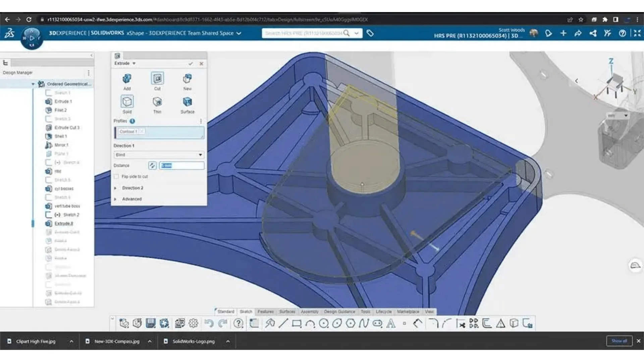
Task: Open Design Manager three-dot menu
Action: point(89,73)
